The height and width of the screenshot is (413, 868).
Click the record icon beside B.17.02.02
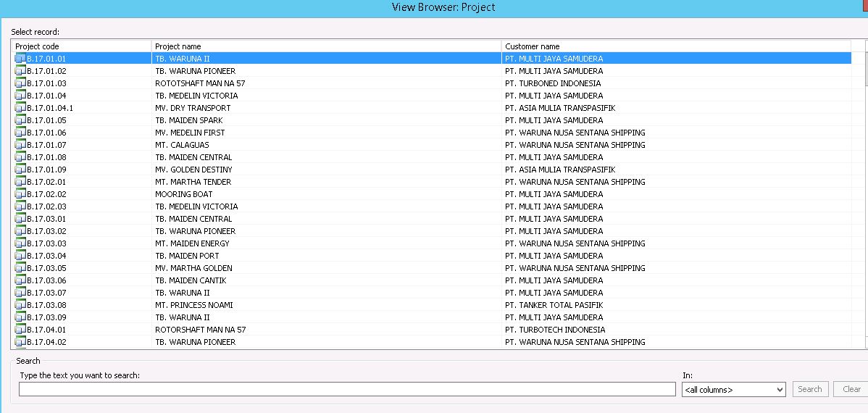pyautogui.click(x=20, y=194)
